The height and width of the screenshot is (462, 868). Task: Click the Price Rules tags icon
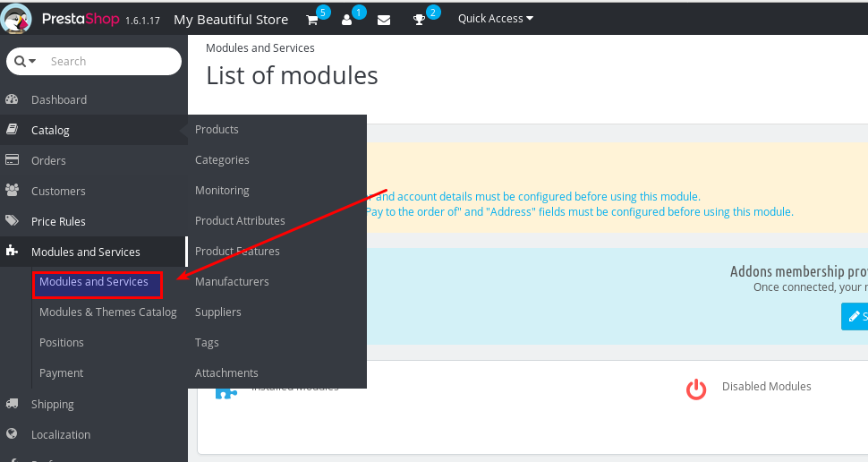(12, 221)
